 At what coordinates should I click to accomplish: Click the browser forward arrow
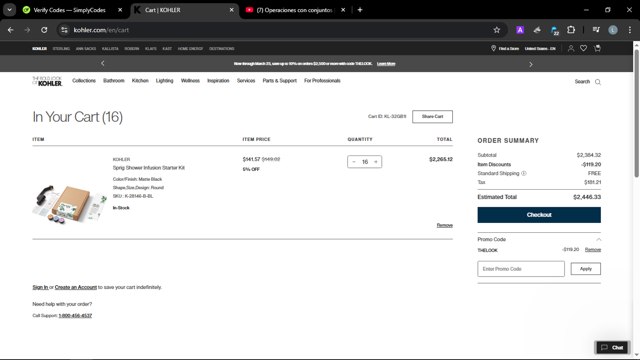[27, 30]
